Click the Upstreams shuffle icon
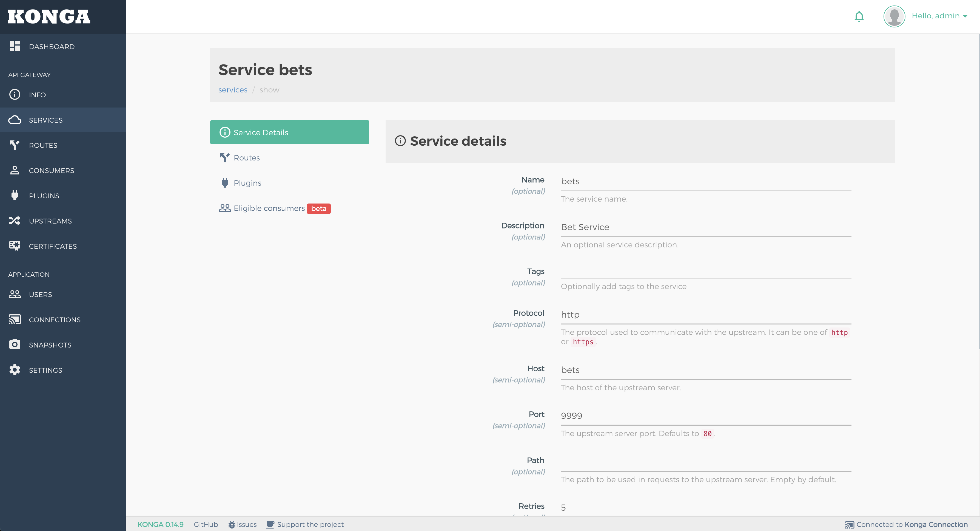 (x=15, y=221)
